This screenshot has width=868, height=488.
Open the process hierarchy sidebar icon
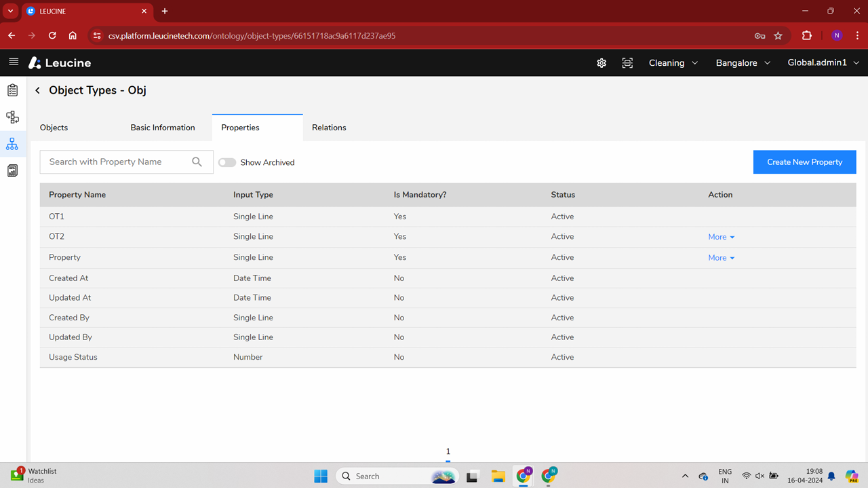(x=12, y=117)
